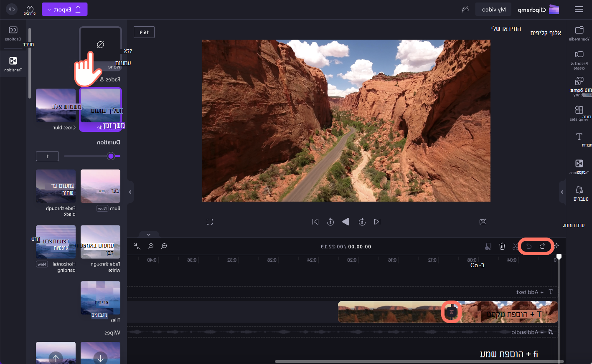Viewport: 592px width, 364px height.
Task: Click the sparkle icon beside the playhead
Action: (x=556, y=246)
